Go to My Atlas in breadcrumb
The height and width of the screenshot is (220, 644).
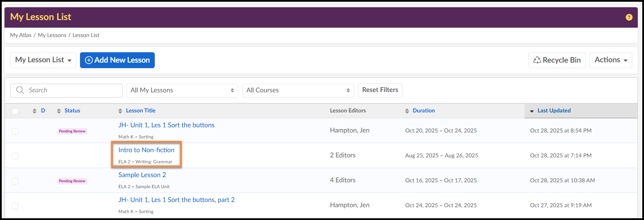coord(21,35)
